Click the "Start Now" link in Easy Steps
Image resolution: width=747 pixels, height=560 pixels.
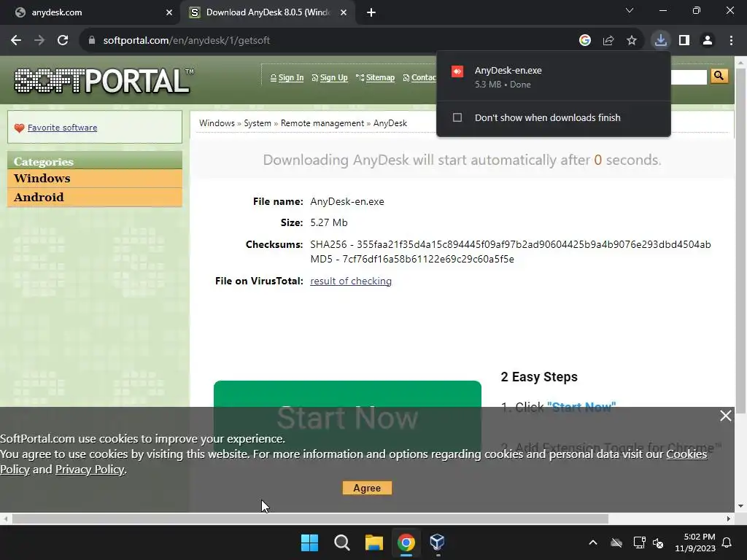(581, 407)
